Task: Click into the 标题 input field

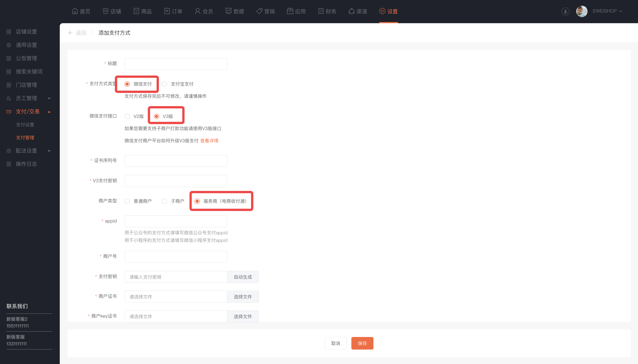Action: pyautogui.click(x=176, y=64)
